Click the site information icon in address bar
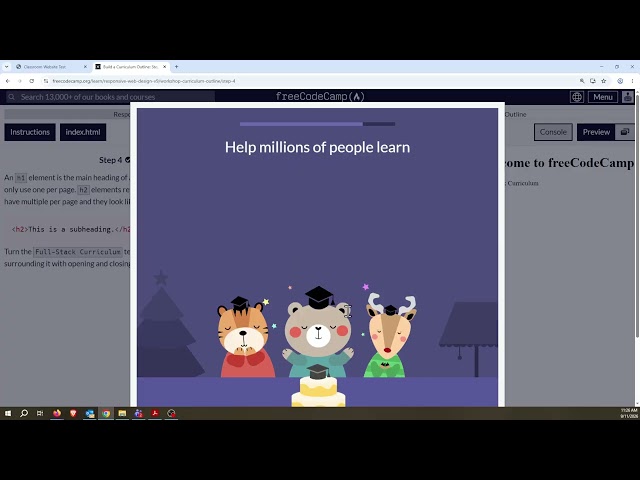 [46, 81]
